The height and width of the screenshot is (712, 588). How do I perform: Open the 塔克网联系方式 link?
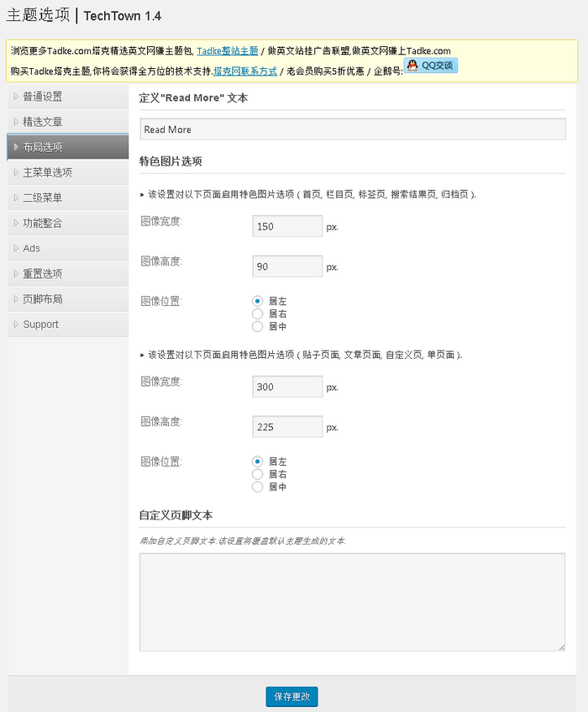click(x=245, y=71)
